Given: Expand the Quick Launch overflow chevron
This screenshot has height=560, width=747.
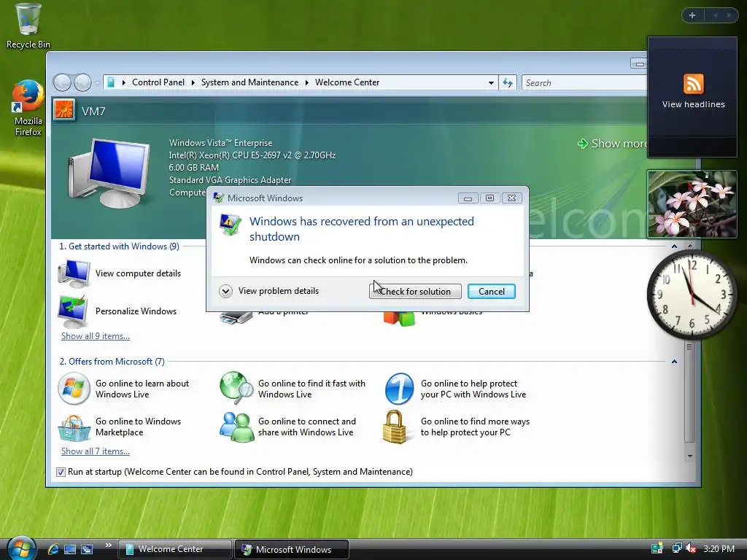Looking at the screenshot, I should [109, 545].
